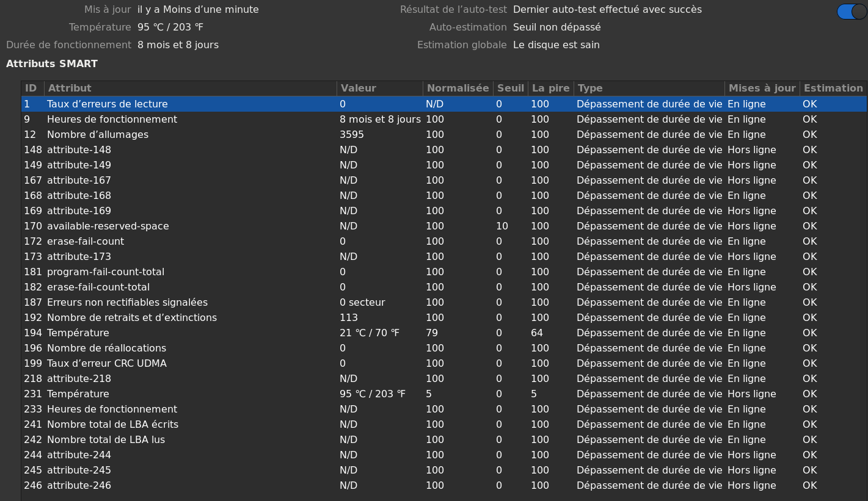
Task: Select the Taux d'erreur CRC UDMA row
Action: coord(107,364)
